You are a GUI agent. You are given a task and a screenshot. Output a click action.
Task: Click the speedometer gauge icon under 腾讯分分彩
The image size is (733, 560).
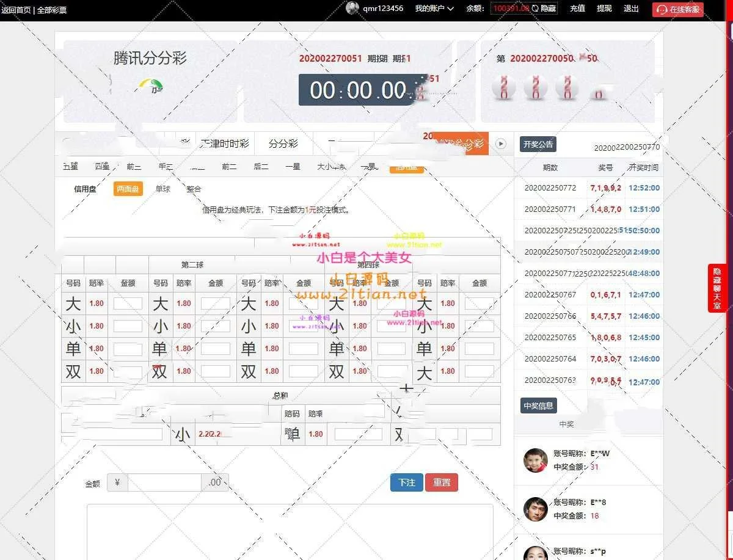pyautogui.click(x=151, y=86)
